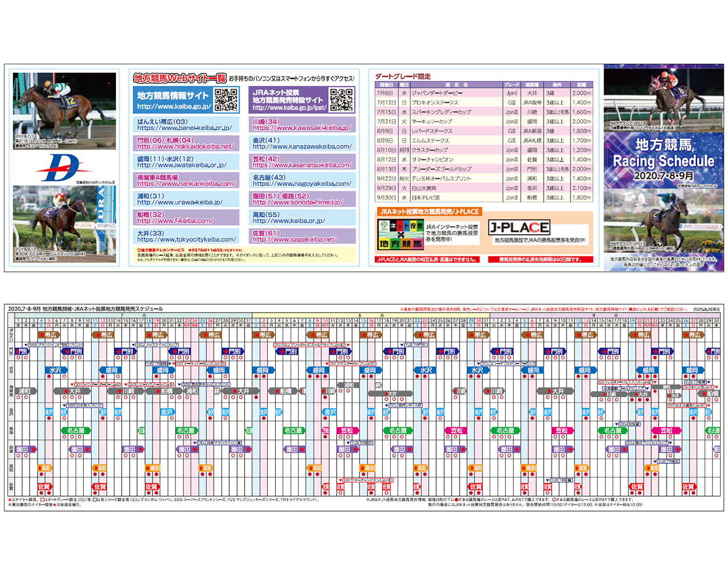Viewport: 728px width, 582px height.
Task: Open the tokyocitykeiba.com link for 大井
Action: point(187,239)
